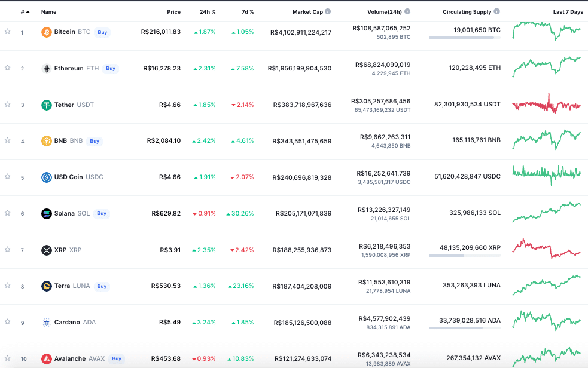Sort by Market Cap column header
588x368 pixels.
pos(307,12)
